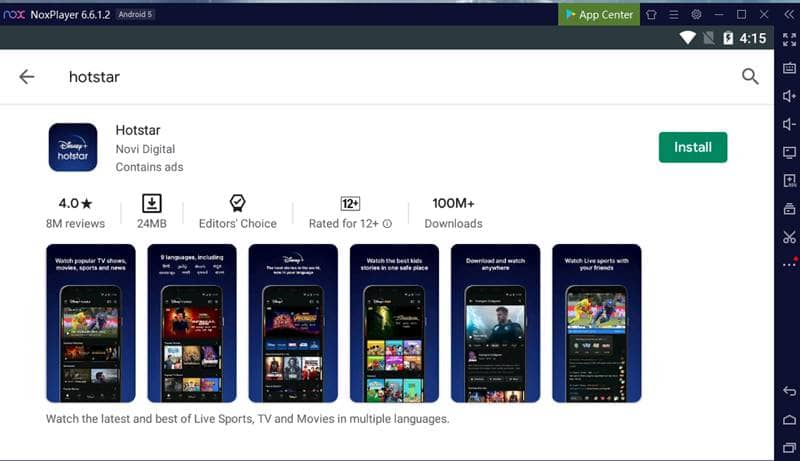This screenshot has height=461, width=800.
Task: Open Rated for 12+ info icon
Action: click(387, 223)
